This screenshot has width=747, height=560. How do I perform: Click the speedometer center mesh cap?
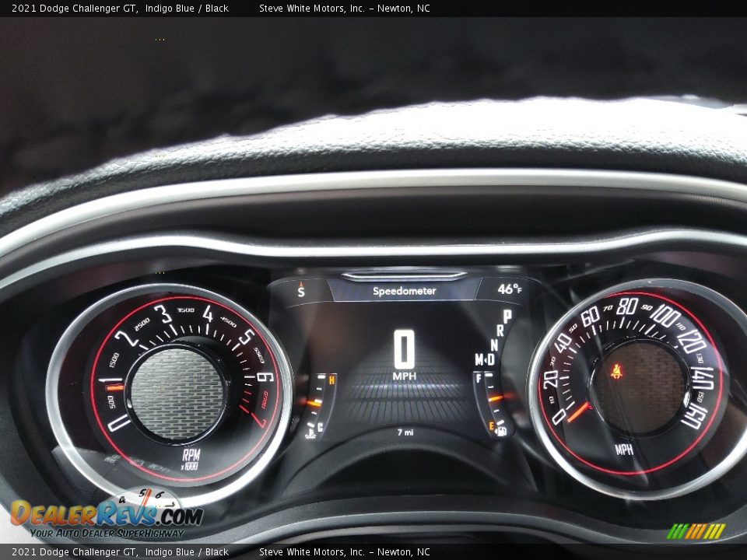point(639,387)
